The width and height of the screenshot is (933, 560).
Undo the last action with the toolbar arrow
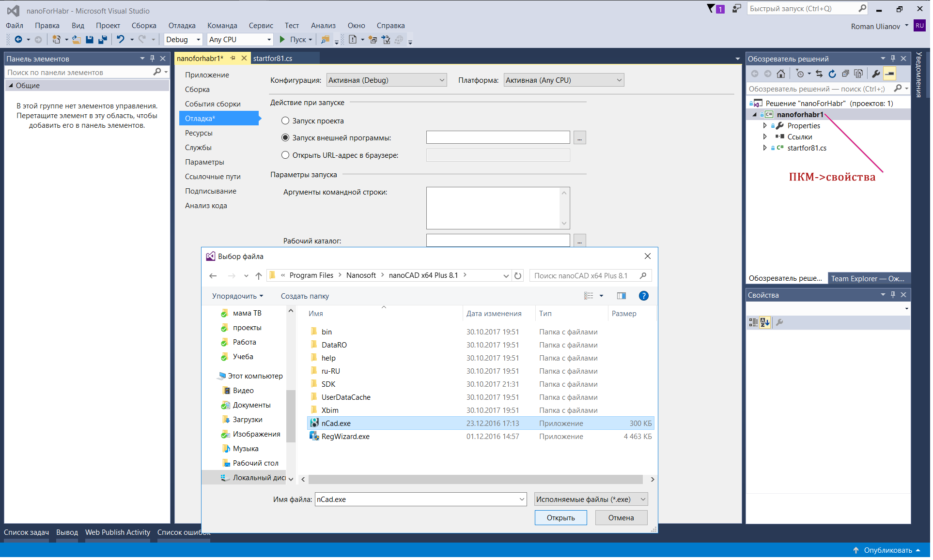tap(121, 40)
